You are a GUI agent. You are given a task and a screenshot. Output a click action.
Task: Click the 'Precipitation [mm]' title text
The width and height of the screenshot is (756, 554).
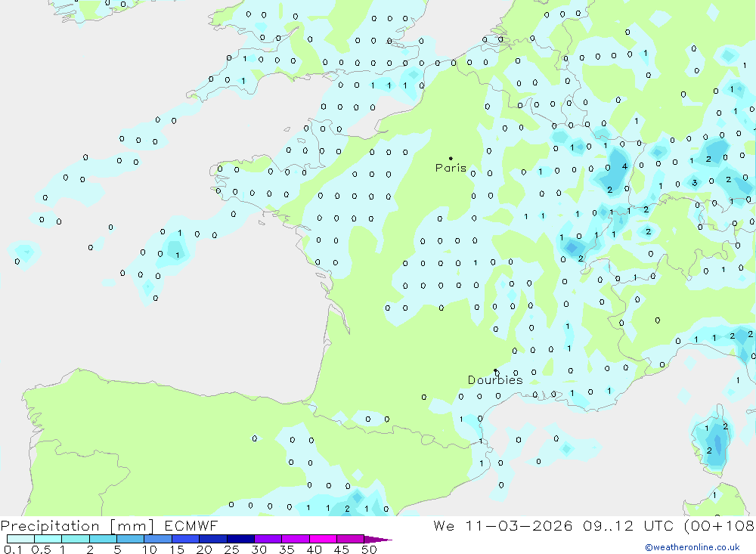click(x=77, y=525)
